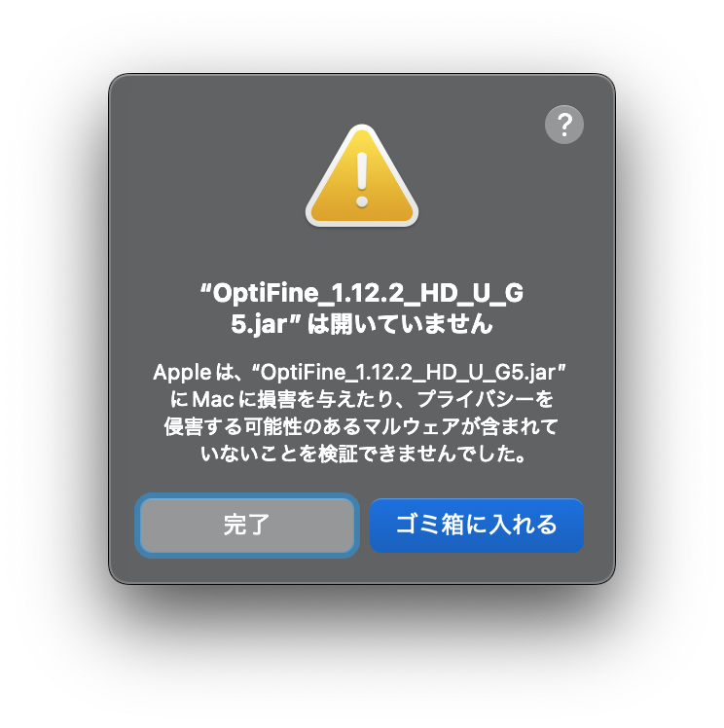Click the exclamation mark inside the warning triangle
Viewport: 724px width, 728px height.
pos(362,180)
